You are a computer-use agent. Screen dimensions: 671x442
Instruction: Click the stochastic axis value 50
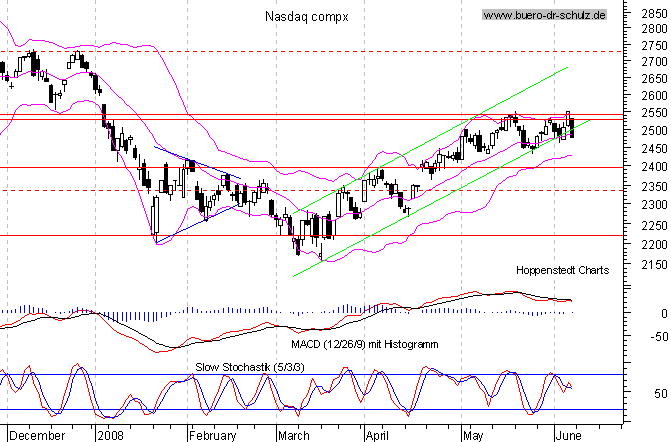coord(660,393)
